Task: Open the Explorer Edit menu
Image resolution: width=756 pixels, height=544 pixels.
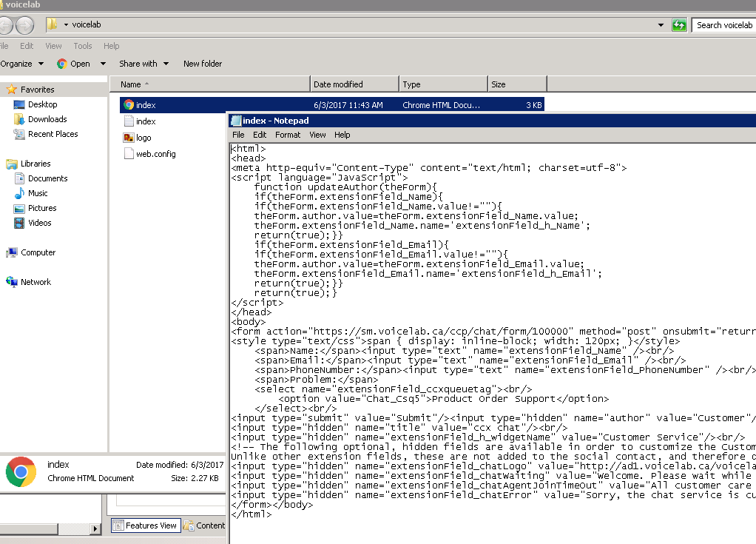Action: click(27, 46)
